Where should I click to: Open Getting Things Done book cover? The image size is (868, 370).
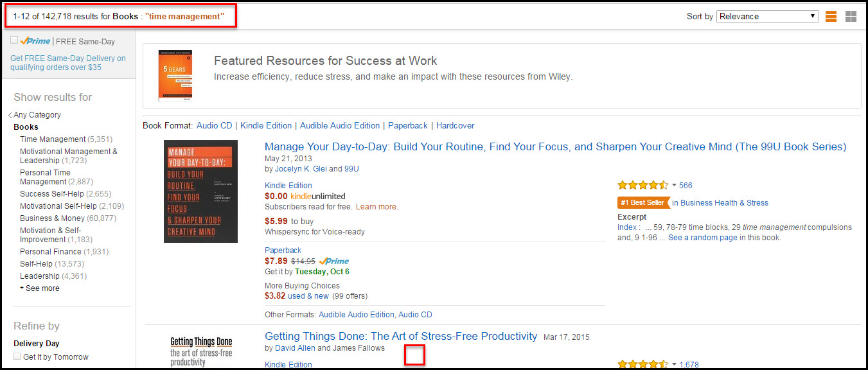tap(201, 351)
